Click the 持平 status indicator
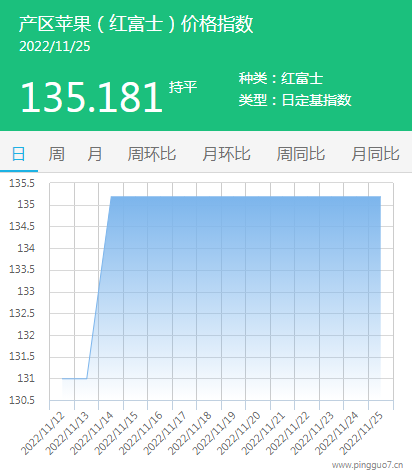412x474 pixels. tap(183, 87)
